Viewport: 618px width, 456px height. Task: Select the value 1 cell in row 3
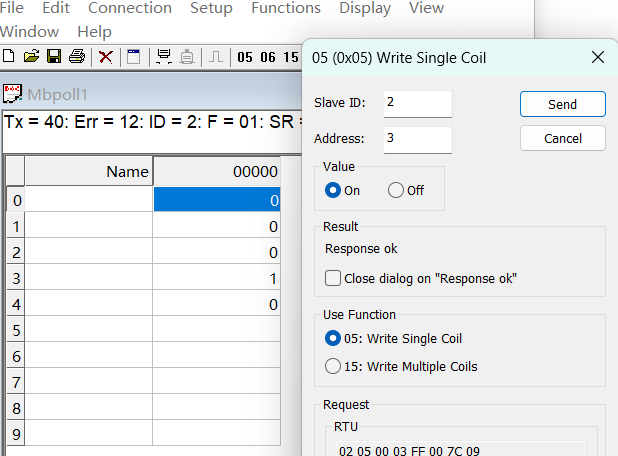coord(217,278)
